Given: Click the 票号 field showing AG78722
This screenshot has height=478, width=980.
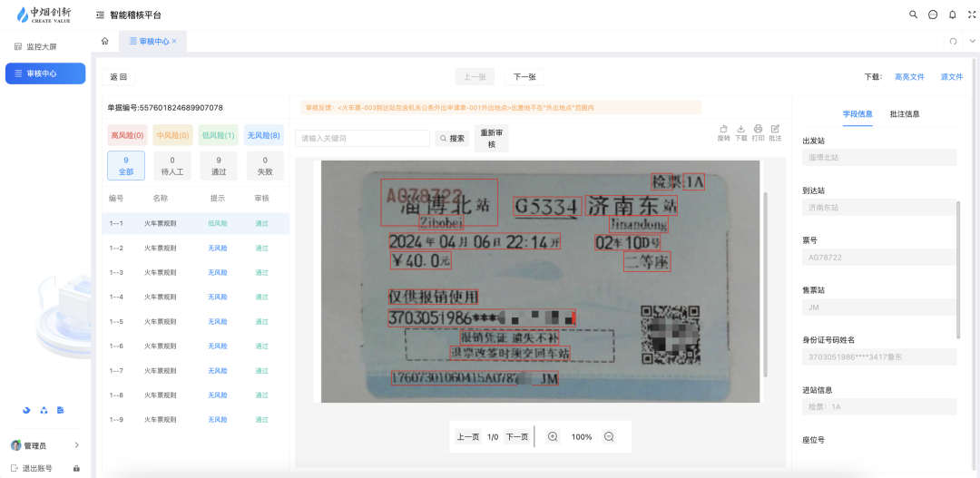Looking at the screenshot, I should (x=879, y=258).
